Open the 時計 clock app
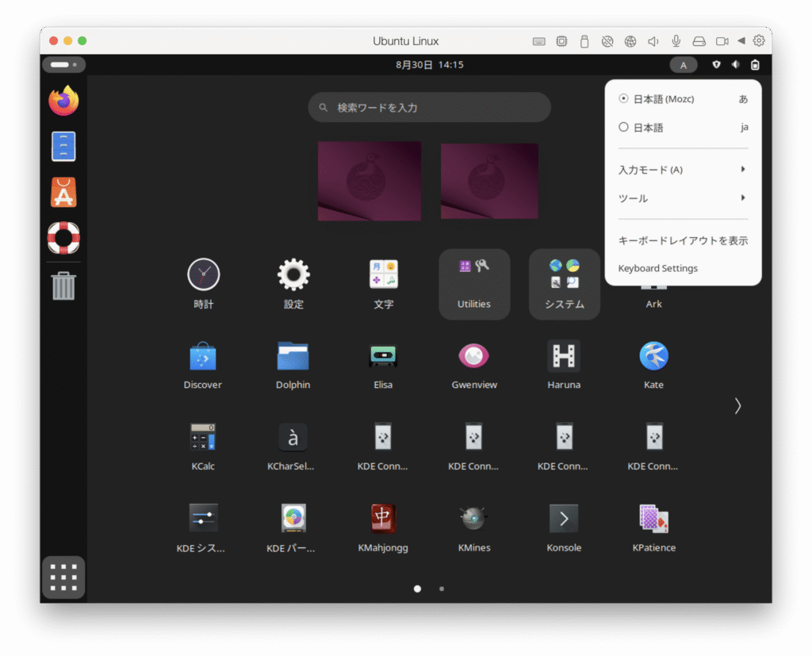Image resolution: width=812 pixels, height=656 pixels. pos(204,283)
